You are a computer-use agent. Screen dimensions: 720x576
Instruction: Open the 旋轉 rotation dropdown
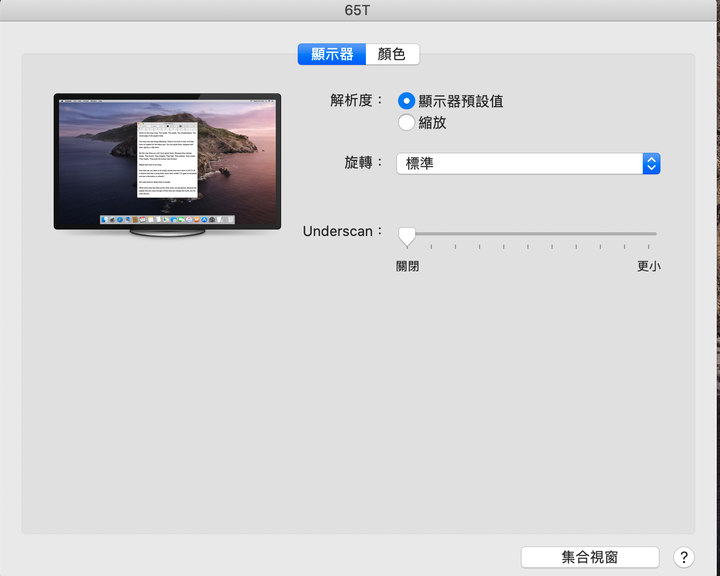(528, 164)
